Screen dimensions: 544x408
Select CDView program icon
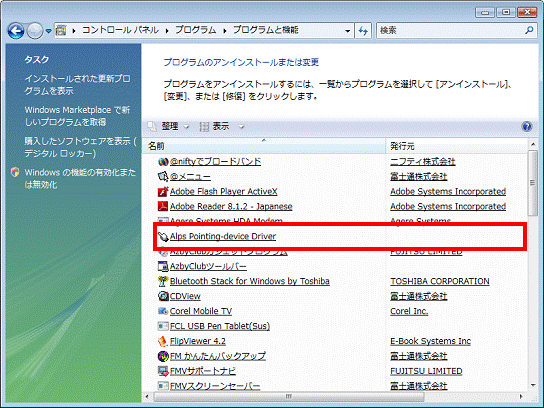tap(163, 296)
